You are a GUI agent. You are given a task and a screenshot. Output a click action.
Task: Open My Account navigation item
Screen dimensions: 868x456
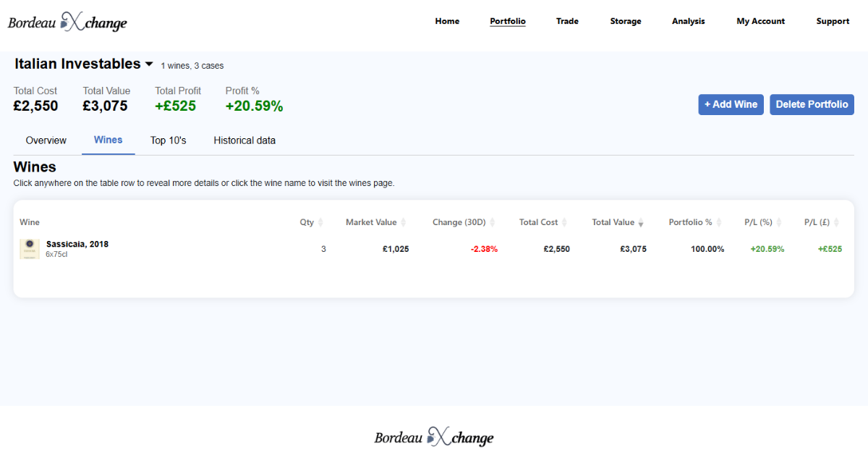click(761, 22)
